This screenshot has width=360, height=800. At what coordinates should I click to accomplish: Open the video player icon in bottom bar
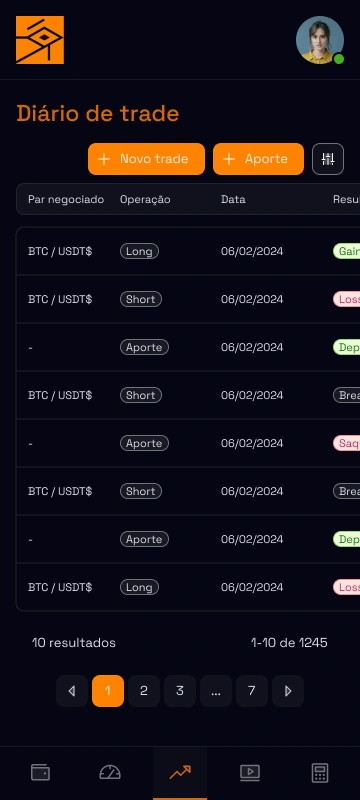pos(250,772)
